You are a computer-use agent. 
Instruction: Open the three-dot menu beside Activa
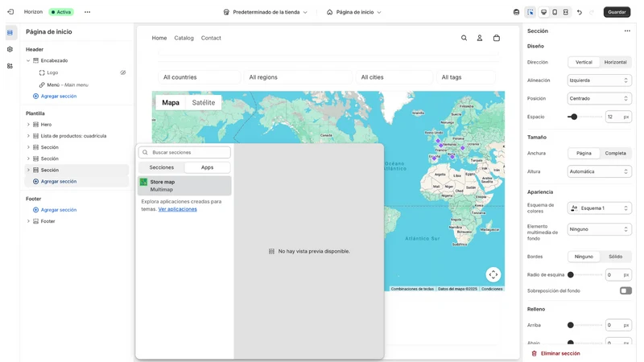[x=87, y=12]
